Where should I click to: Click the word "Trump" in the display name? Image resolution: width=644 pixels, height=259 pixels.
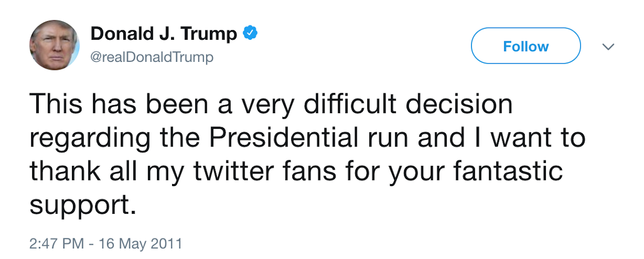point(208,34)
